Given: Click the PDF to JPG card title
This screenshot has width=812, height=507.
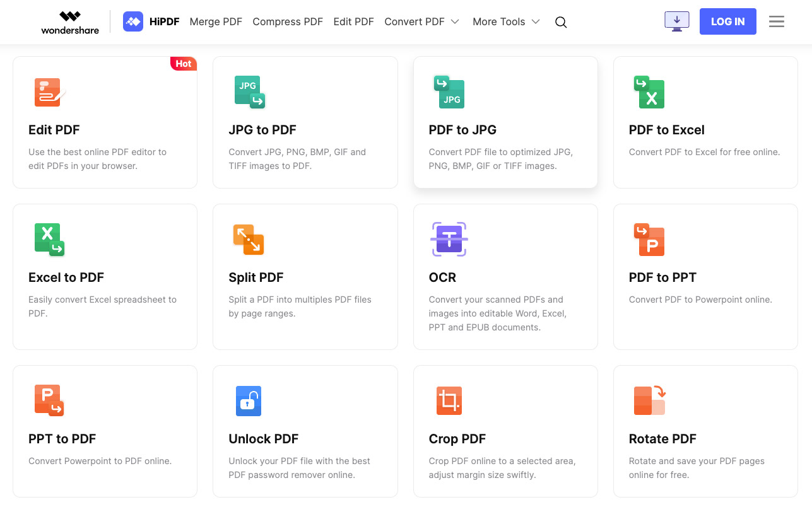Looking at the screenshot, I should pos(462,130).
